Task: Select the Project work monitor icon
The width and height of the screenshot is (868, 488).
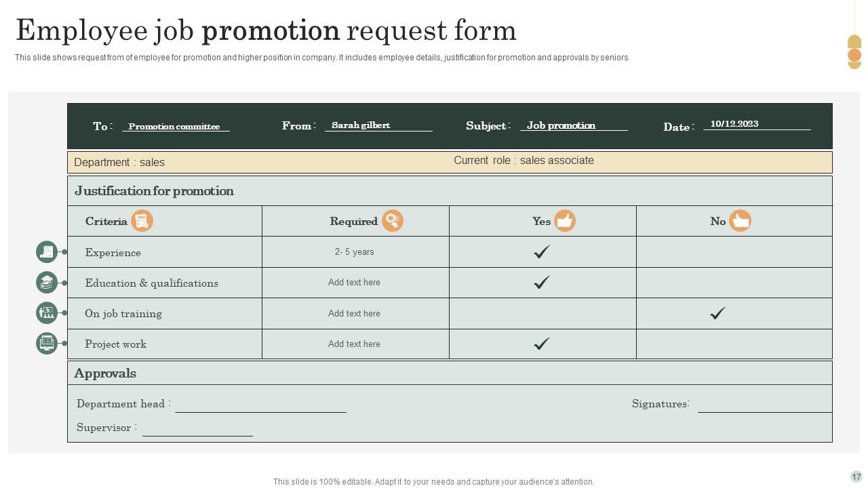Action: click(47, 344)
